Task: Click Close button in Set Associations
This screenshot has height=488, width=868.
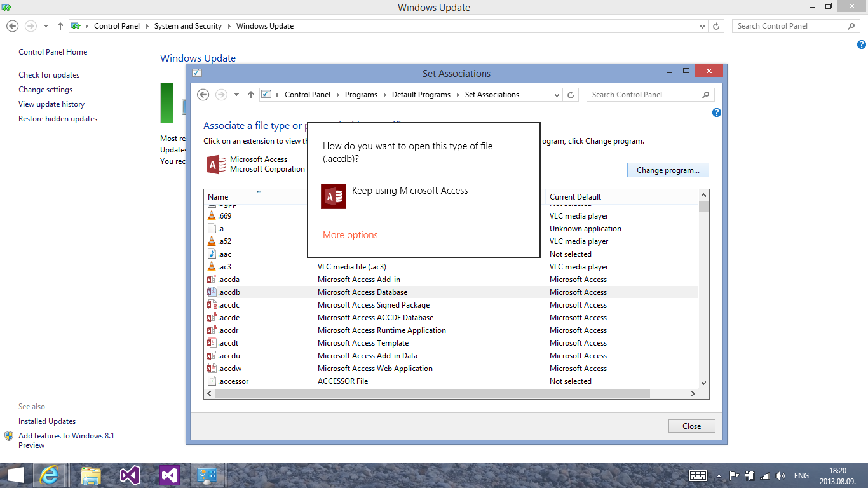Action: coord(691,426)
